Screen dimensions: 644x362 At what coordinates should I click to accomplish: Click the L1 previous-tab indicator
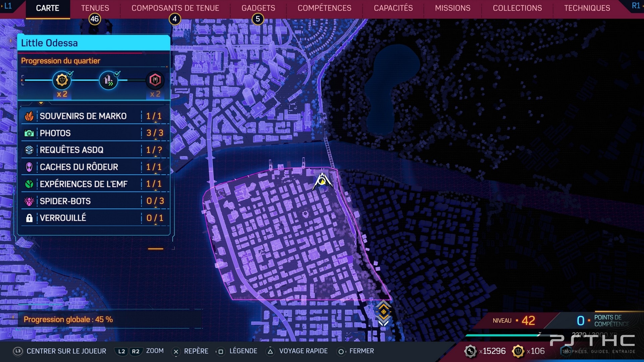7,6
